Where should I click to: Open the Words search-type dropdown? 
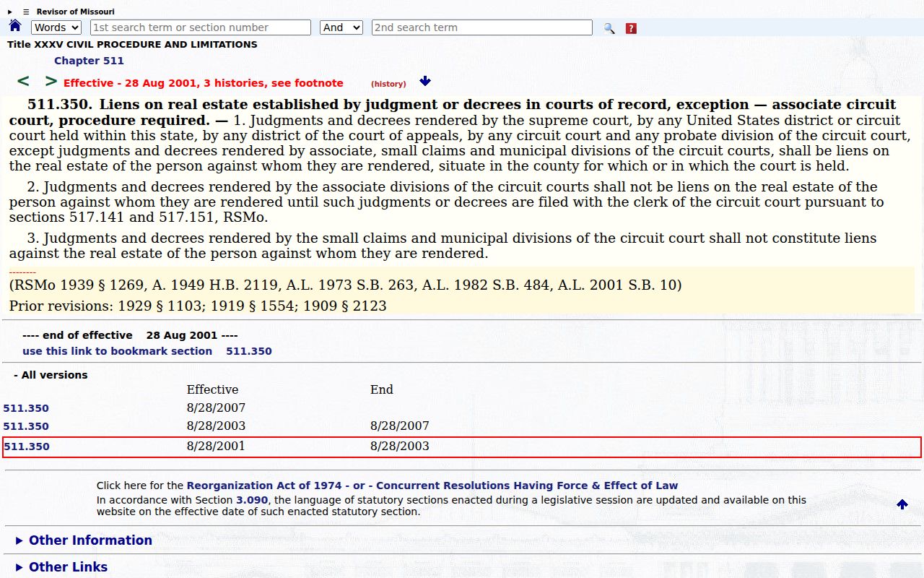coord(56,27)
